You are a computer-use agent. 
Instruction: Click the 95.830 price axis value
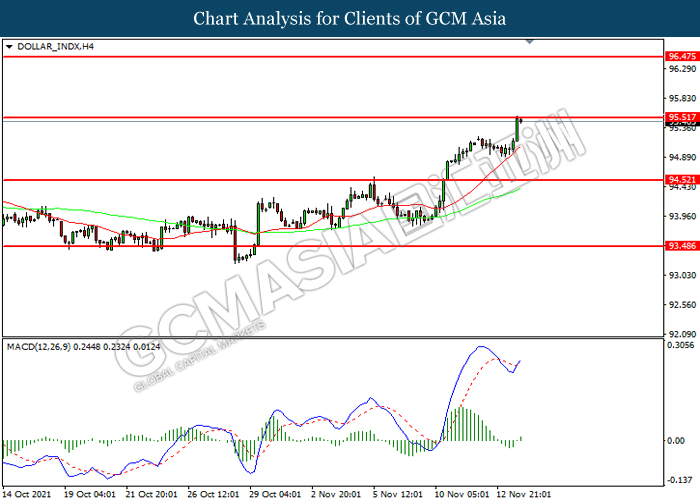tap(682, 98)
